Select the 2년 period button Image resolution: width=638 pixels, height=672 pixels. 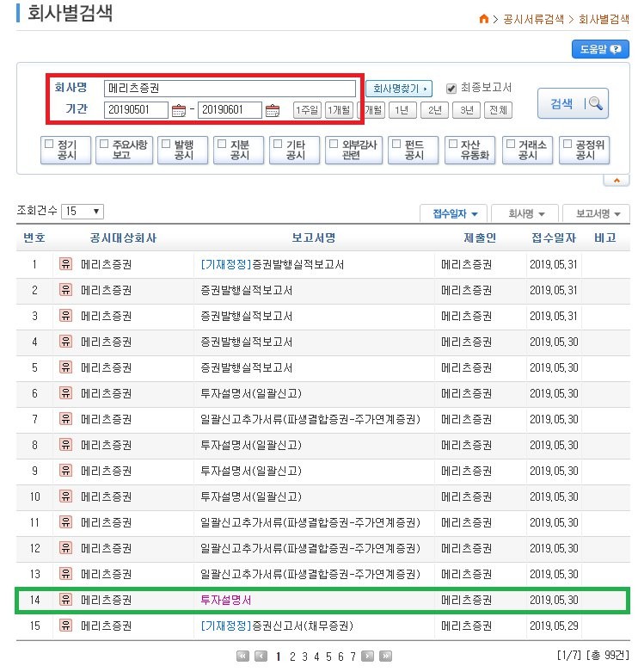(434, 110)
